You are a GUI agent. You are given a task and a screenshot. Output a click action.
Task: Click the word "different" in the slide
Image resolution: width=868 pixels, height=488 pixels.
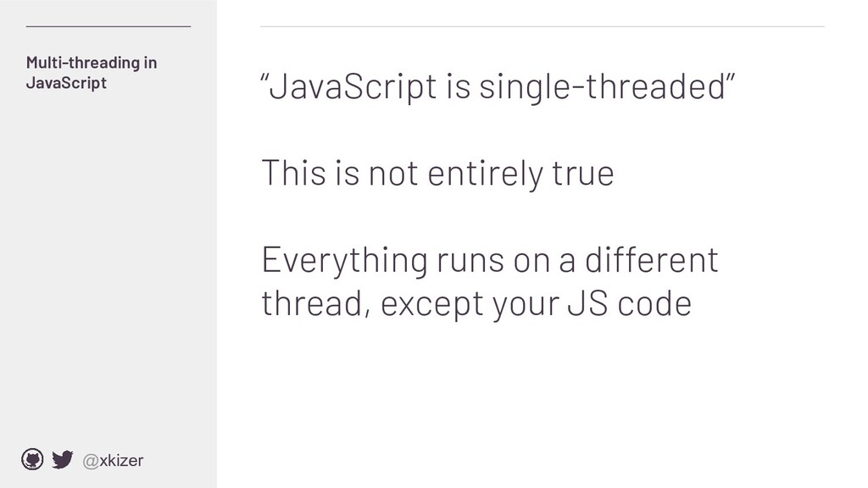pos(652,259)
